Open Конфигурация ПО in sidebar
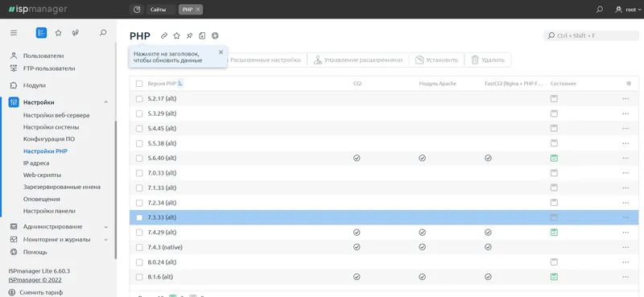 pos(49,139)
